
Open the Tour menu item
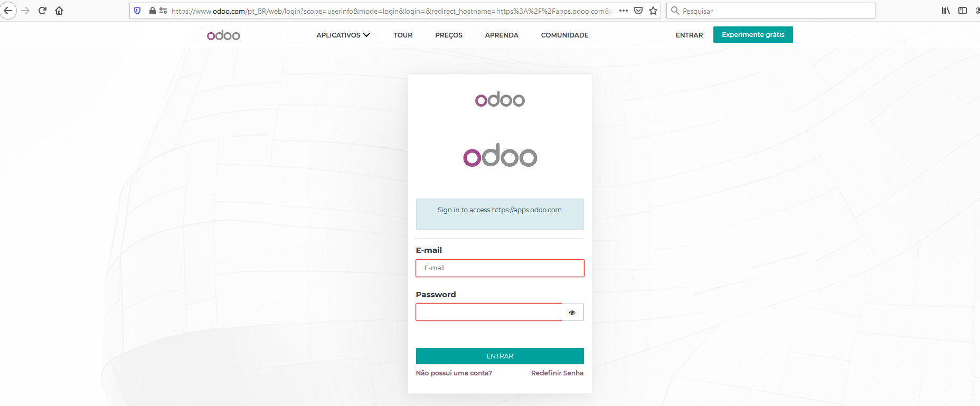403,35
